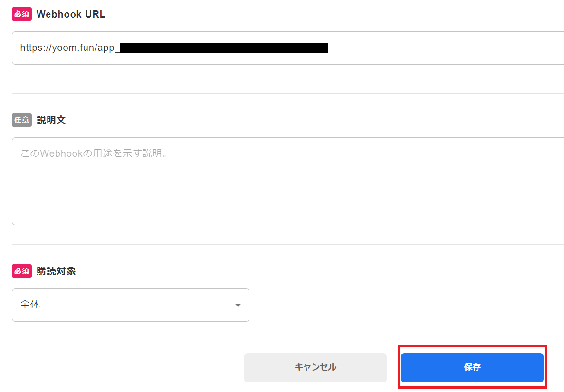Open the 購読対象 dropdown box
Screen dimensions: 564x392
click(130, 305)
